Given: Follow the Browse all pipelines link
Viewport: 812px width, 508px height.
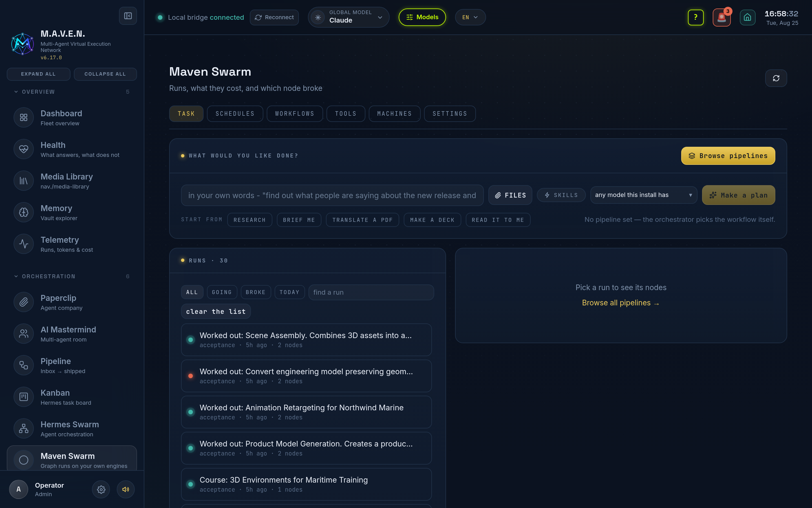Looking at the screenshot, I should [x=621, y=303].
